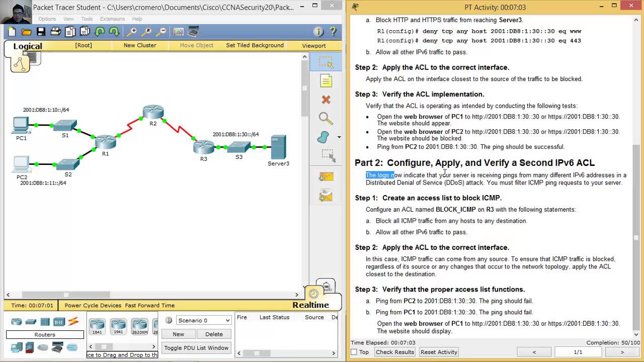
Task: Click PC1 in the topology
Action: pos(21,125)
